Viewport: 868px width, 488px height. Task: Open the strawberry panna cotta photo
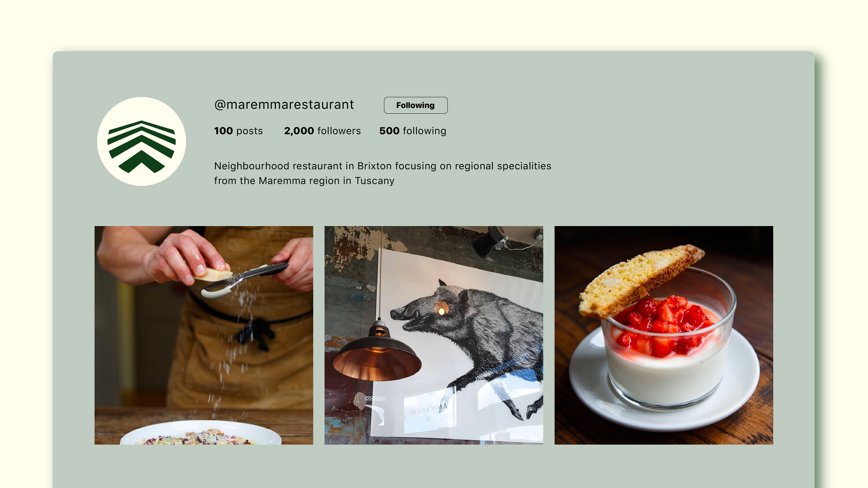pyautogui.click(x=664, y=335)
